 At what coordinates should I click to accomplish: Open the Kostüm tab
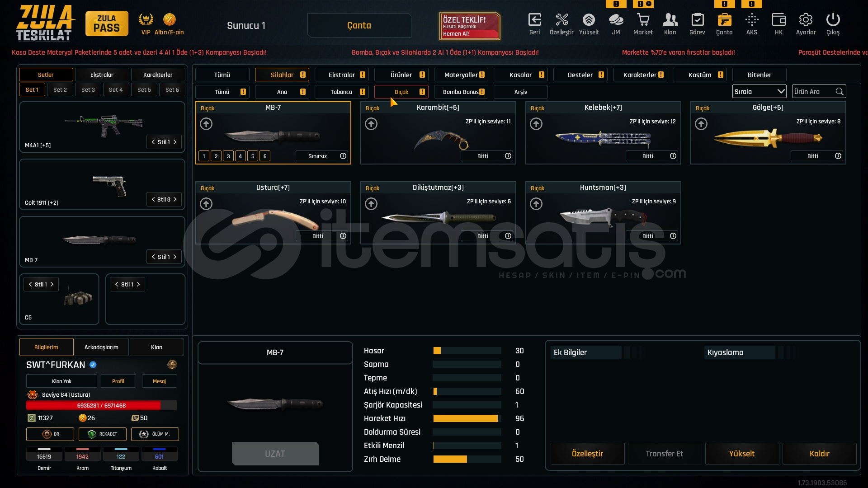pyautogui.click(x=700, y=75)
